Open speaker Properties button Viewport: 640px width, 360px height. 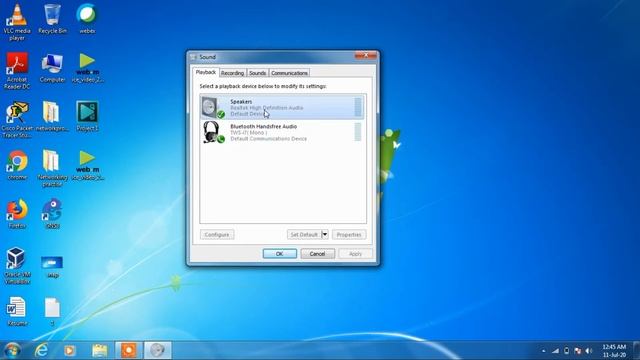coord(349,235)
